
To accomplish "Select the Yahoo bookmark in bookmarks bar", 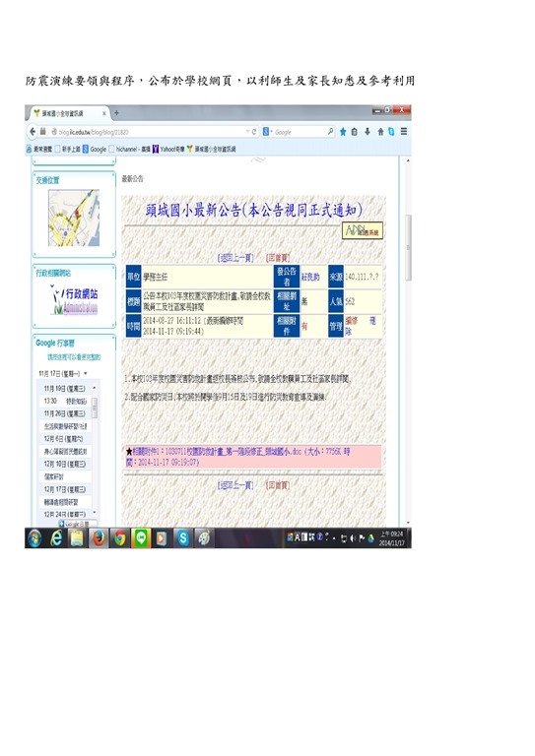I will (167, 149).
